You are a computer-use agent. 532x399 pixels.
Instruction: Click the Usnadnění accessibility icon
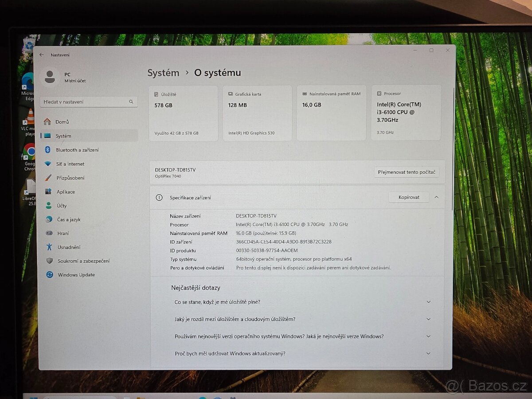click(49, 247)
